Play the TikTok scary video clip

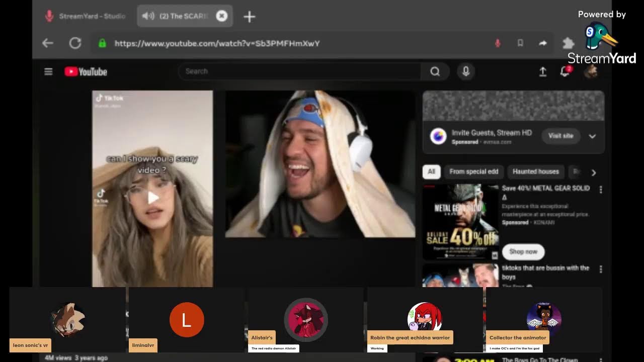(152, 198)
